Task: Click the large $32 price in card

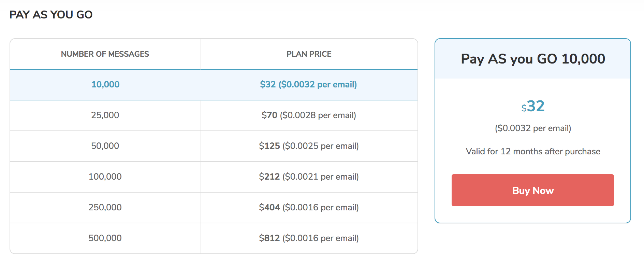Action: [x=533, y=106]
